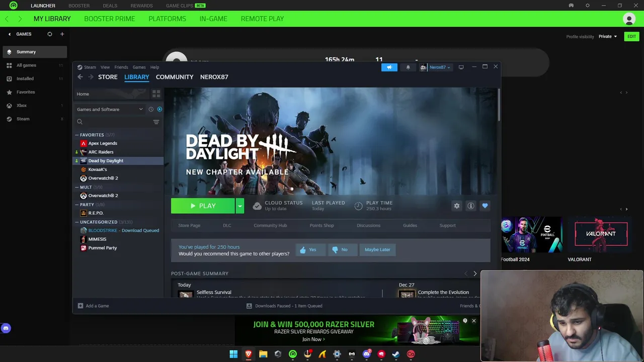
Task: Open the Friends menu in Steam
Action: click(121, 67)
